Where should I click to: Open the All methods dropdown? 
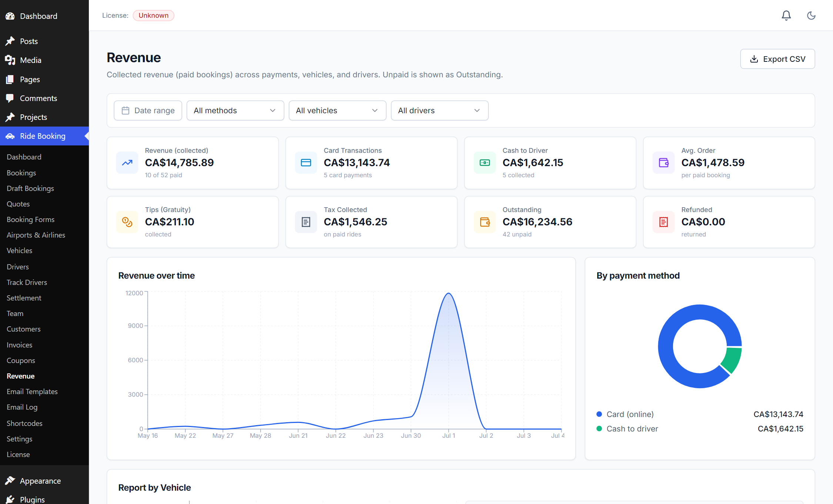[x=235, y=111]
